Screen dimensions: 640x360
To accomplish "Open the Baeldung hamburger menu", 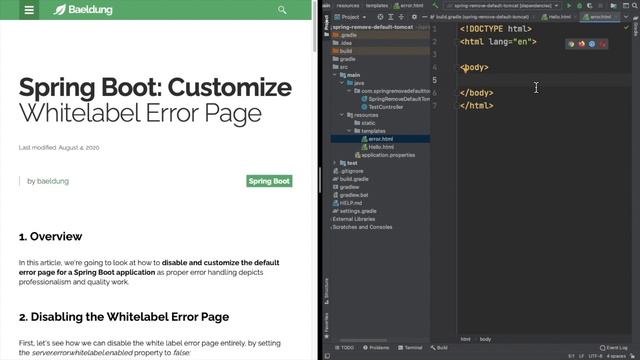I will pos(29,10).
